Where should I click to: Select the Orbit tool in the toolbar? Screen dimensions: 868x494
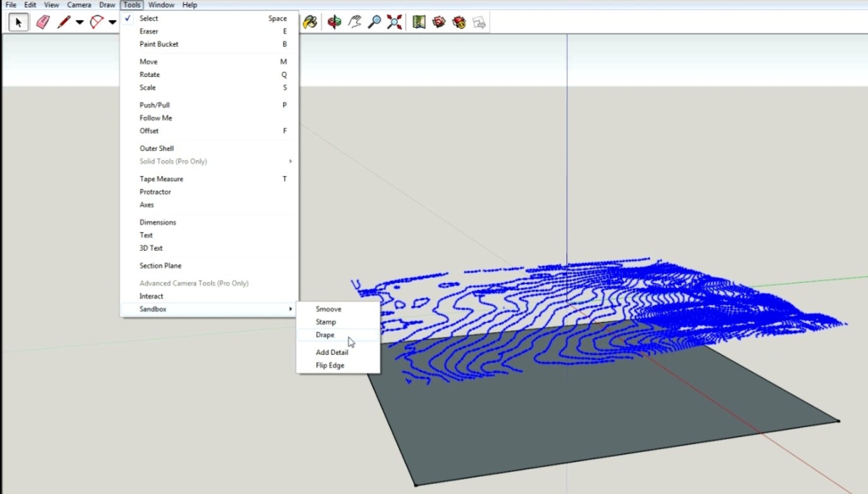(x=334, y=22)
